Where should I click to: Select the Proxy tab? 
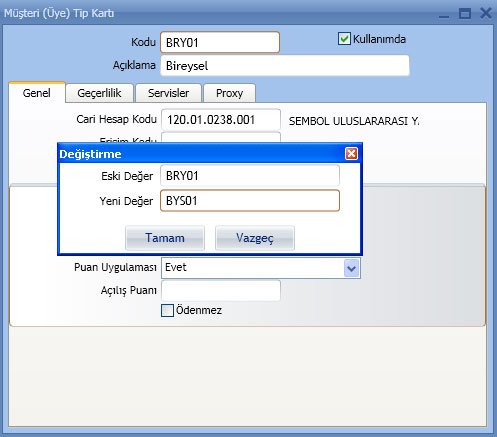click(229, 93)
